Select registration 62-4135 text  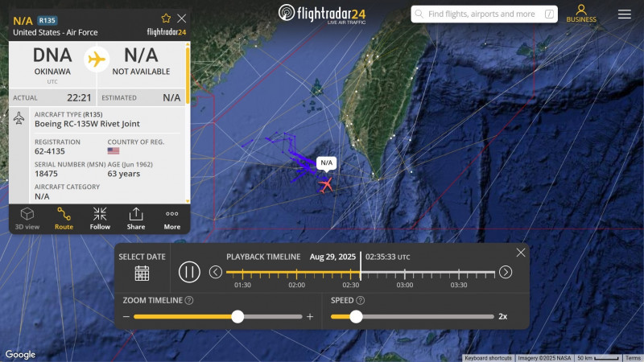tap(50, 151)
